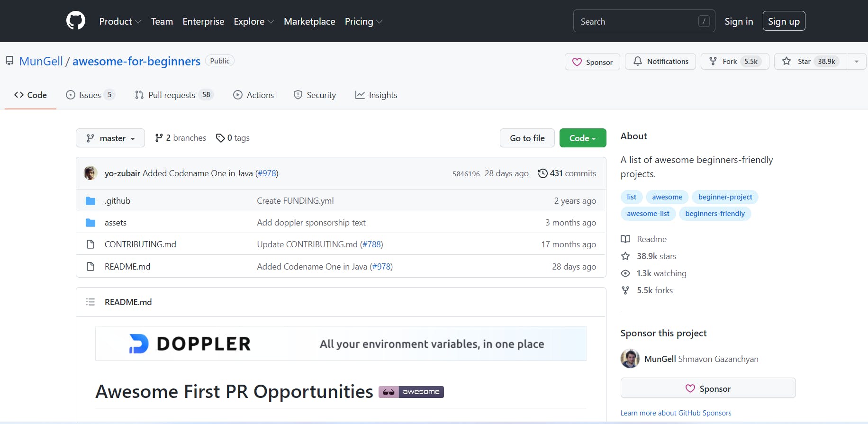Screen dimensions: 868x424
Task: Click the 'beginners-friendly' topic tag
Action: point(715,214)
